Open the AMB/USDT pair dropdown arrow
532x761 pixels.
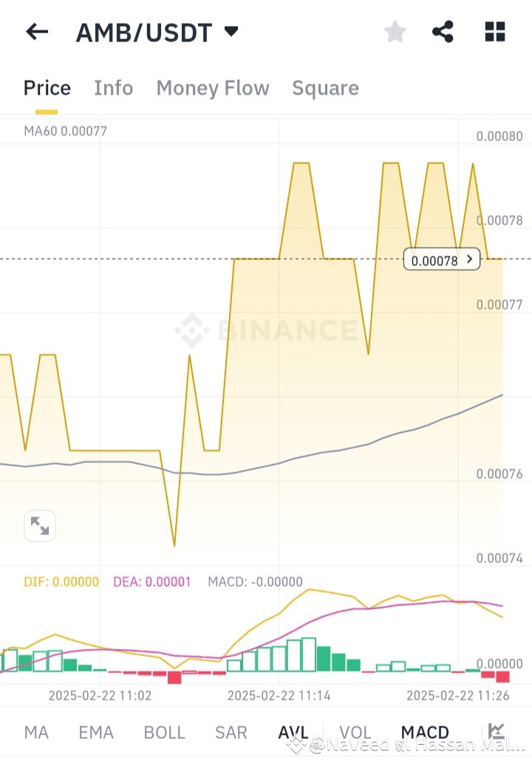coord(231,32)
